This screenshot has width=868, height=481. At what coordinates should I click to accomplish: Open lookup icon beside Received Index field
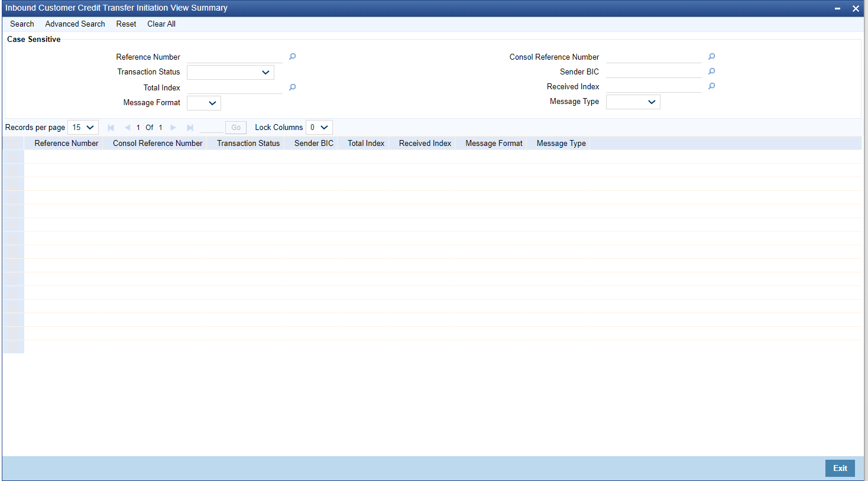pos(711,86)
